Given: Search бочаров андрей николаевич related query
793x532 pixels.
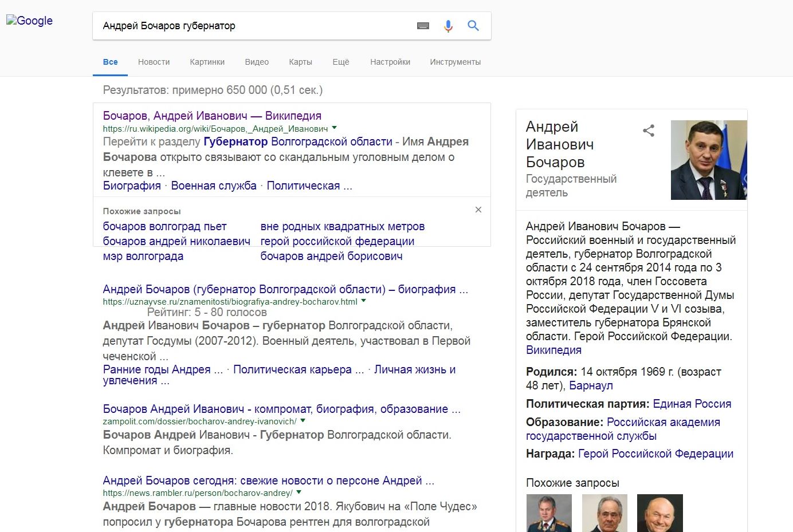Looking at the screenshot, I should click(176, 241).
